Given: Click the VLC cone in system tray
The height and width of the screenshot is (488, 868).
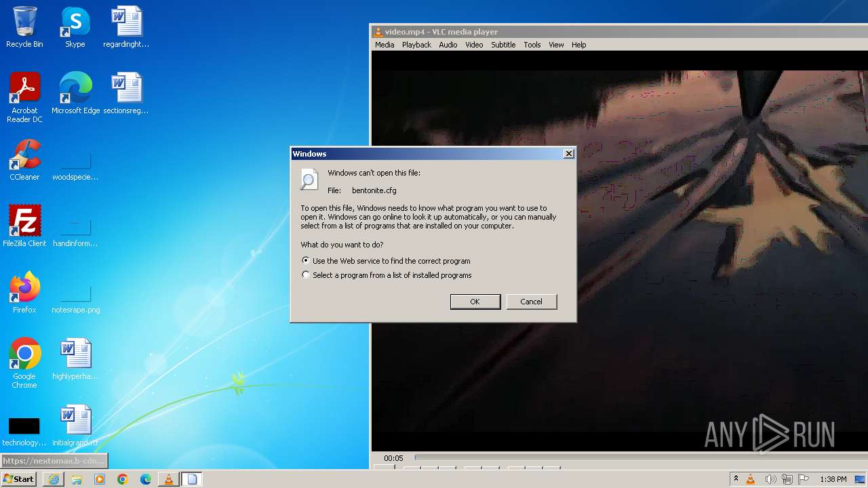Looking at the screenshot, I should tap(751, 479).
